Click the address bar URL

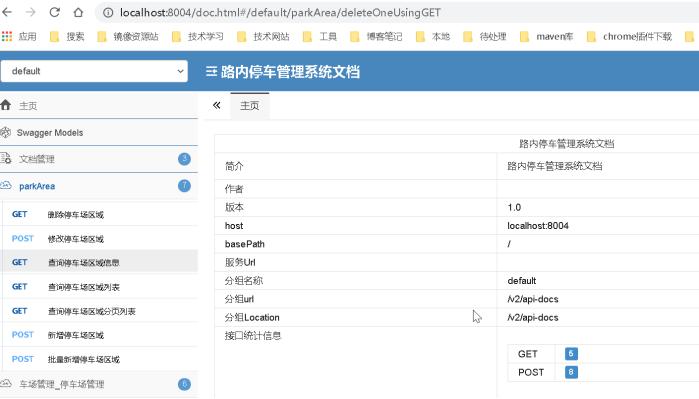point(280,12)
